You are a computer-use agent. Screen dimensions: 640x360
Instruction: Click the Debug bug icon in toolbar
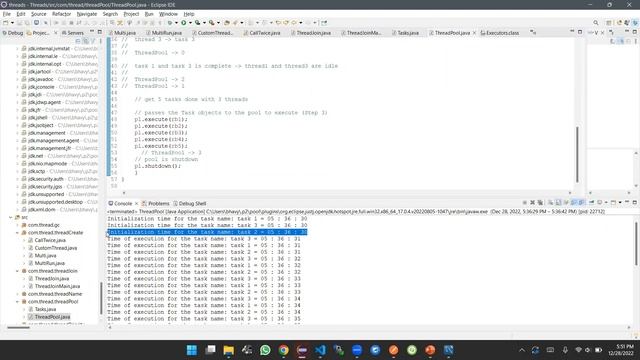(170, 23)
